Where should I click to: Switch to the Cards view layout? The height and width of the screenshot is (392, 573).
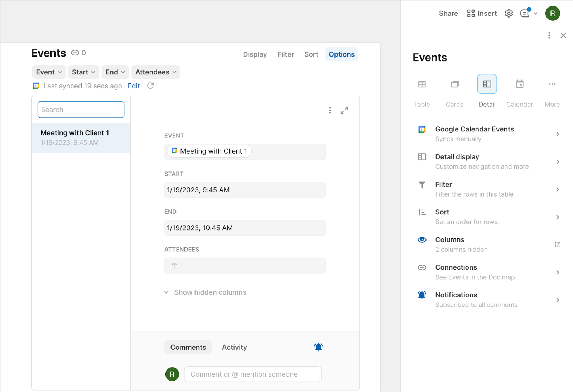[454, 84]
